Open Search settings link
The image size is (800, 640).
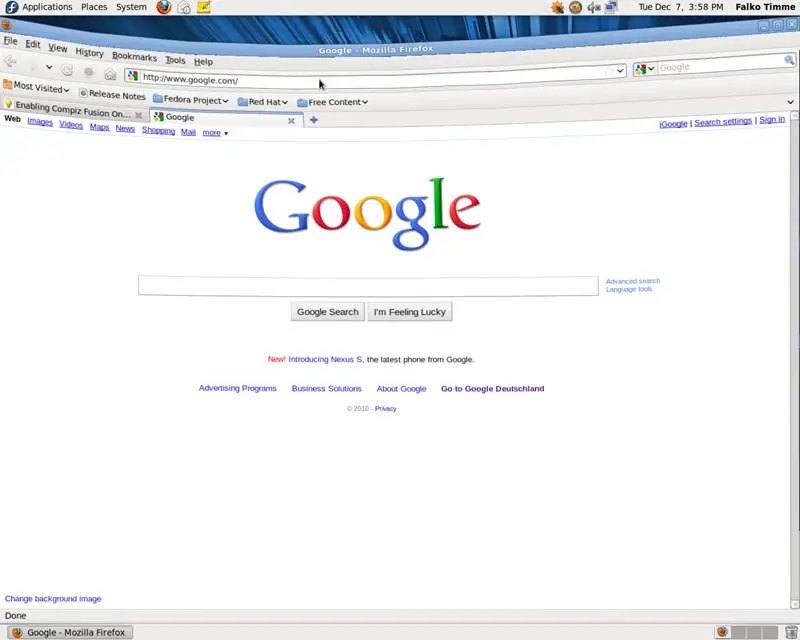click(x=723, y=121)
